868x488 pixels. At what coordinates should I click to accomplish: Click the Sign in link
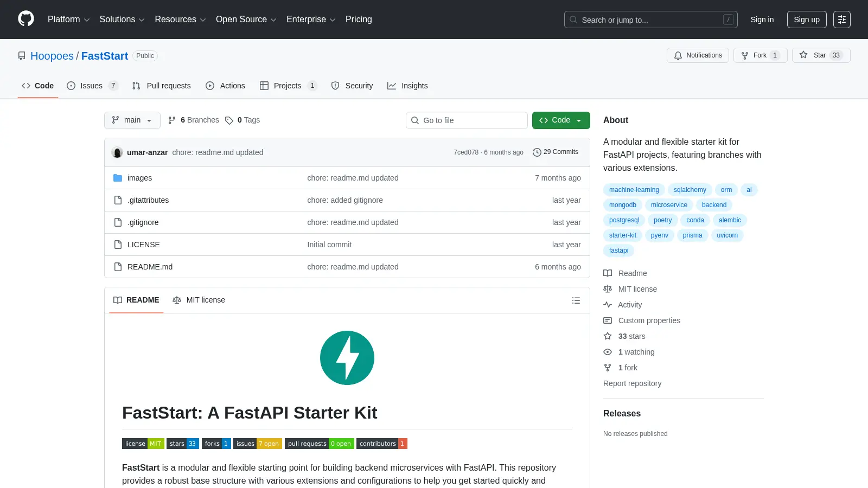(x=762, y=20)
